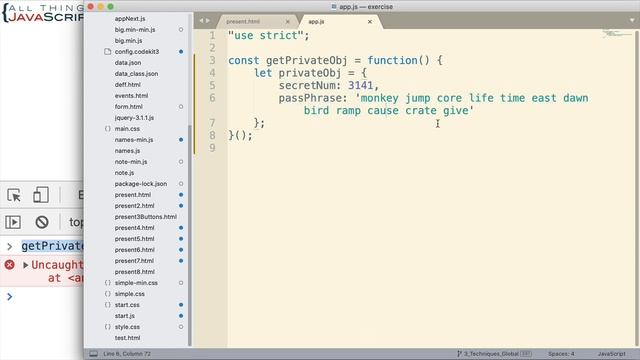This screenshot has height=360, width=640.
Task: Open jquery-3.1.1.js in the sidebar
Action: 134,118
